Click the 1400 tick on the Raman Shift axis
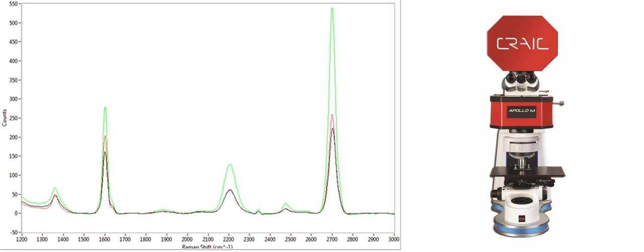This screenshot has height=252, width=644. click(63, 240)
